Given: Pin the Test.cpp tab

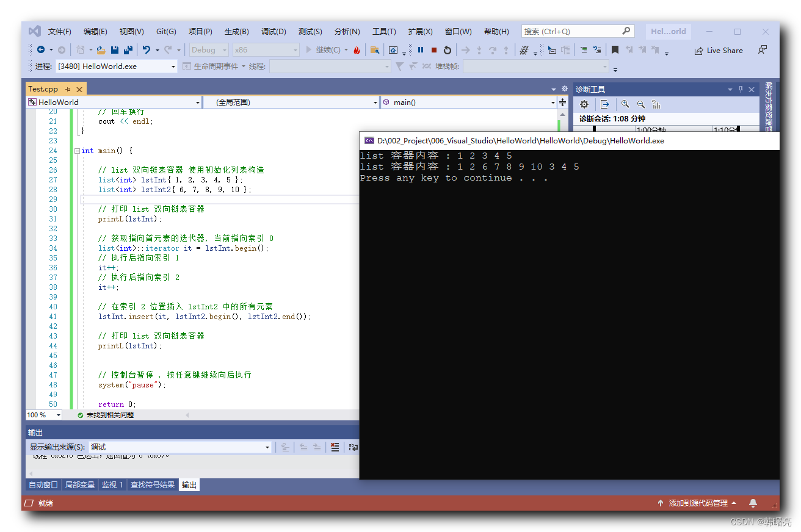Looking at the screenshot, I should click(x=68, y=89).
